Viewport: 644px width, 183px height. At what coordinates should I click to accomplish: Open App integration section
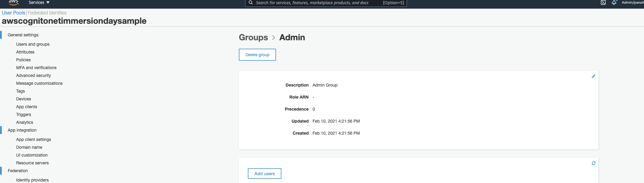pos(22,130)
